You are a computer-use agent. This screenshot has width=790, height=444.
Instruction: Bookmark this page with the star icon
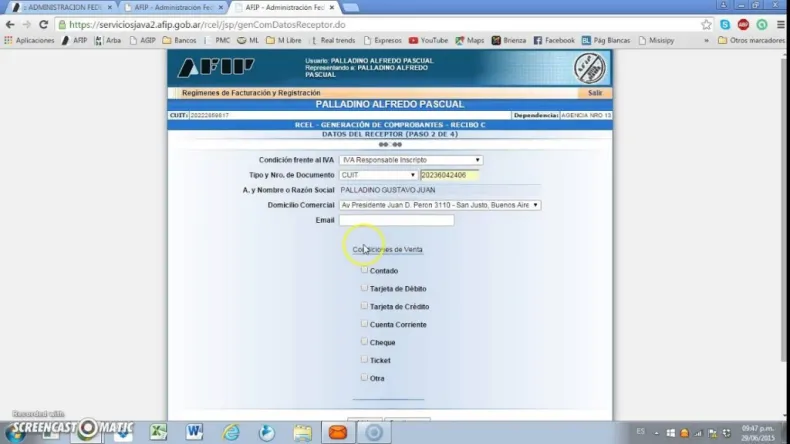706,24
